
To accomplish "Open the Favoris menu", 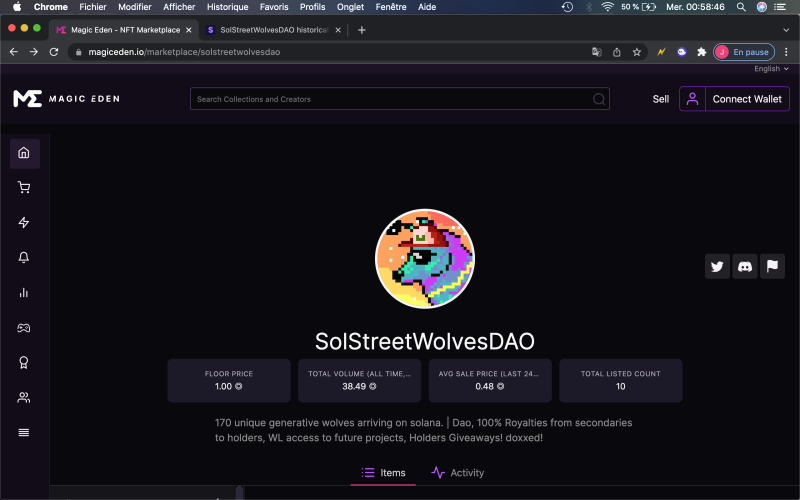I will [x=274, y=7].
